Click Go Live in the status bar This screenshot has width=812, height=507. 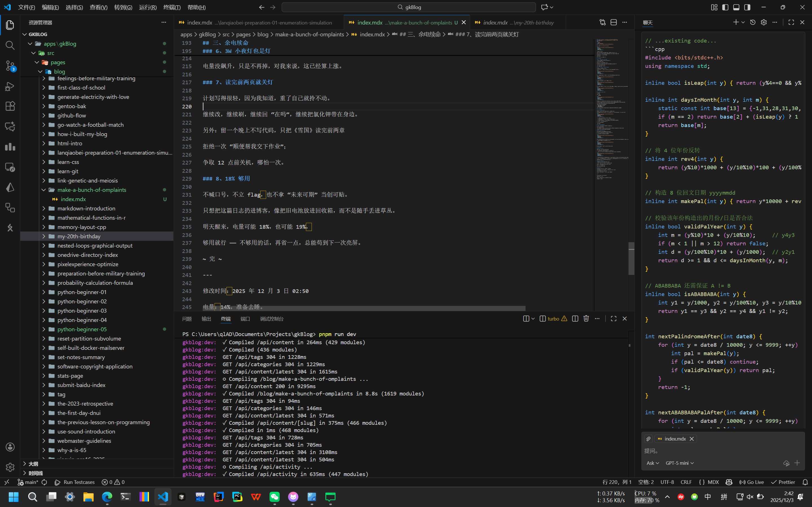click(x=752, y=482)
